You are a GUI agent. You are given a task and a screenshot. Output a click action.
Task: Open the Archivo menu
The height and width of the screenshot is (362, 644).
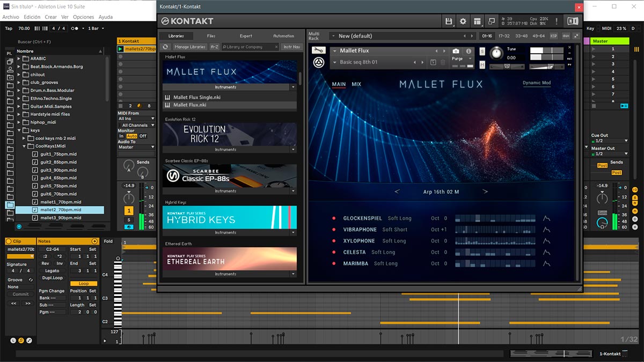(11, 17)
